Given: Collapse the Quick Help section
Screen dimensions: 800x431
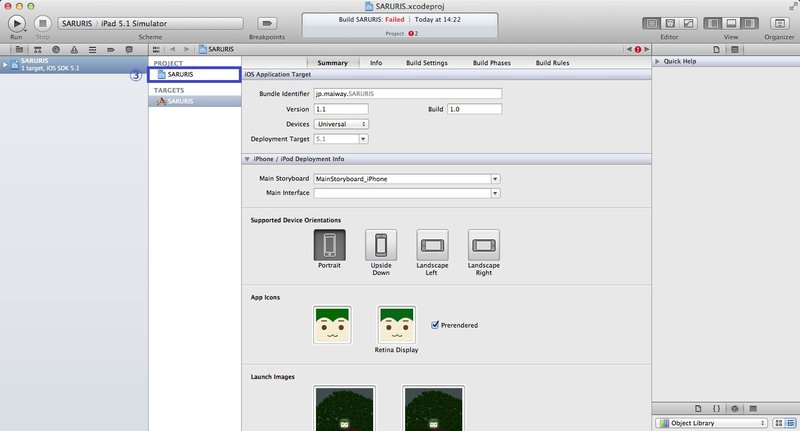Looking at the screenshot, I should [658, 61].
